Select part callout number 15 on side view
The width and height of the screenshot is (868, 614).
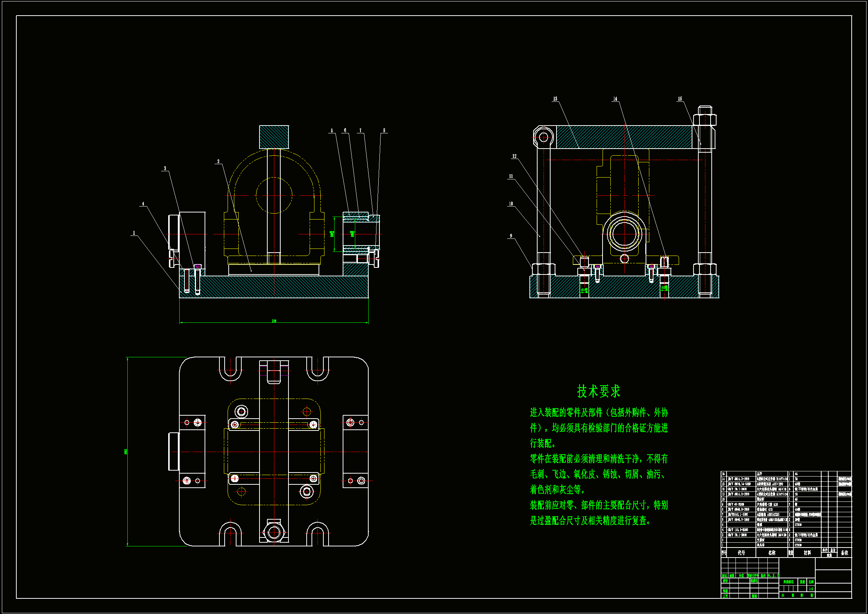680,99
